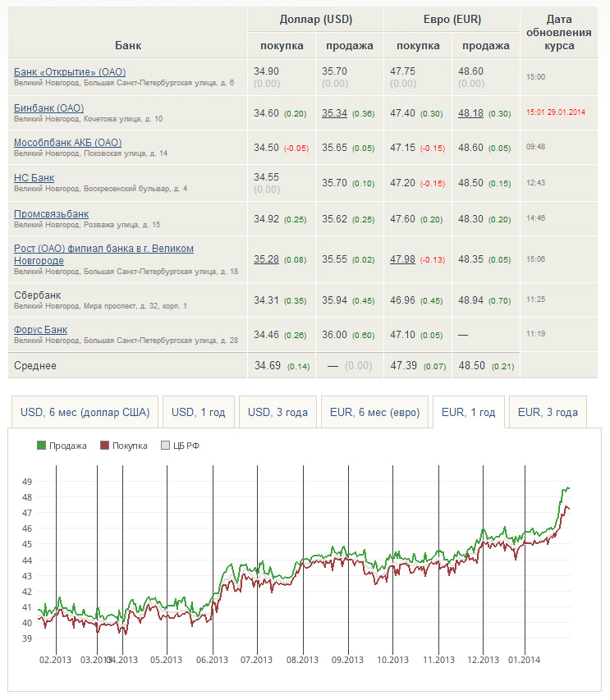Open the Форус Банк link
This screenshot has height=700, width=610.
click(40, 329)
